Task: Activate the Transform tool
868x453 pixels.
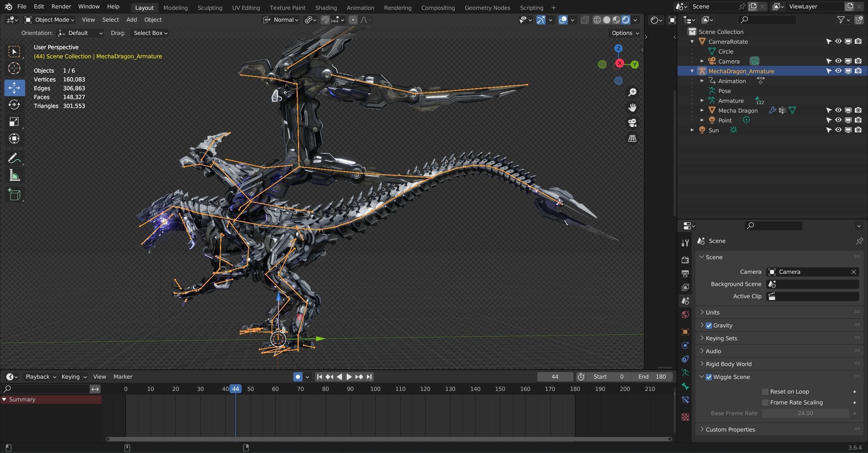Action: [x=14, y=138]
